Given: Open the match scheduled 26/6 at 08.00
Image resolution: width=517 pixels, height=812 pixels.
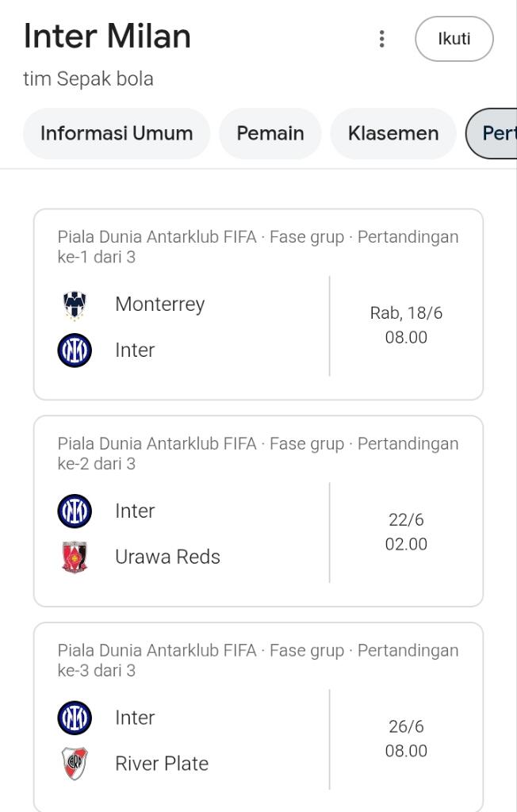Looking at the screenshot, I should pyautogui.click(x=406, y=738).
